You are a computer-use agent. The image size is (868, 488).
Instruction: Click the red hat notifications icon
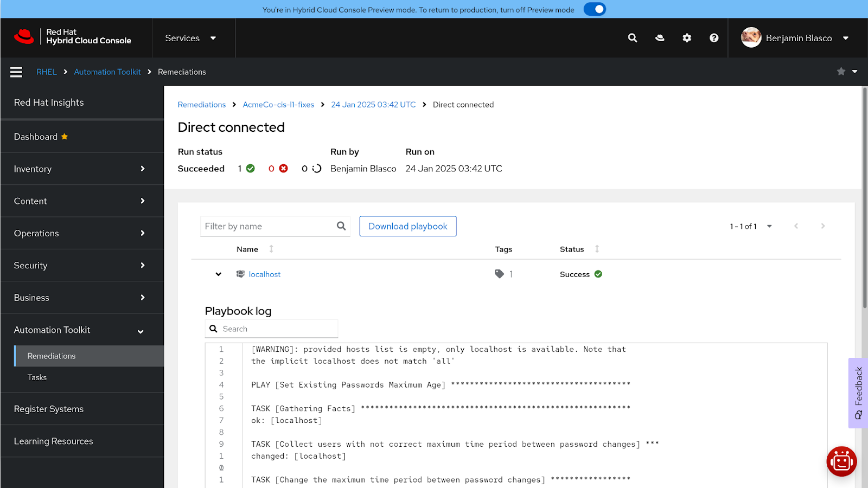pos(660,38)
